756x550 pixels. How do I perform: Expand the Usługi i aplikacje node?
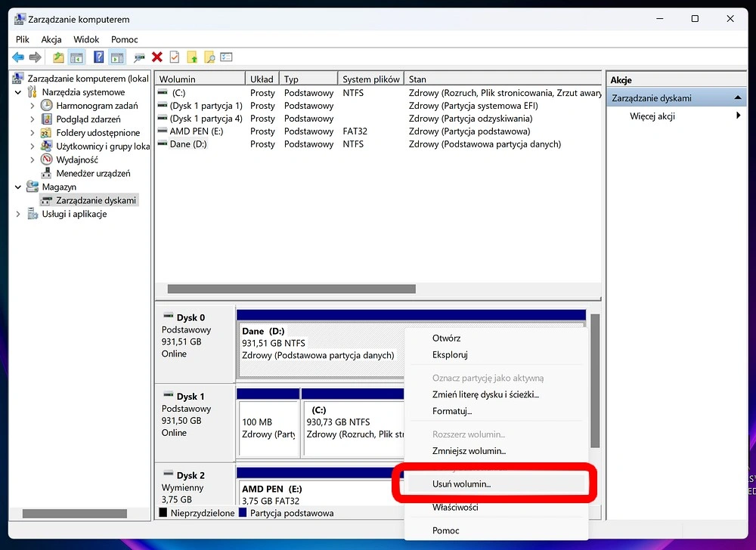pyautogui.click(x=18, y=214)
